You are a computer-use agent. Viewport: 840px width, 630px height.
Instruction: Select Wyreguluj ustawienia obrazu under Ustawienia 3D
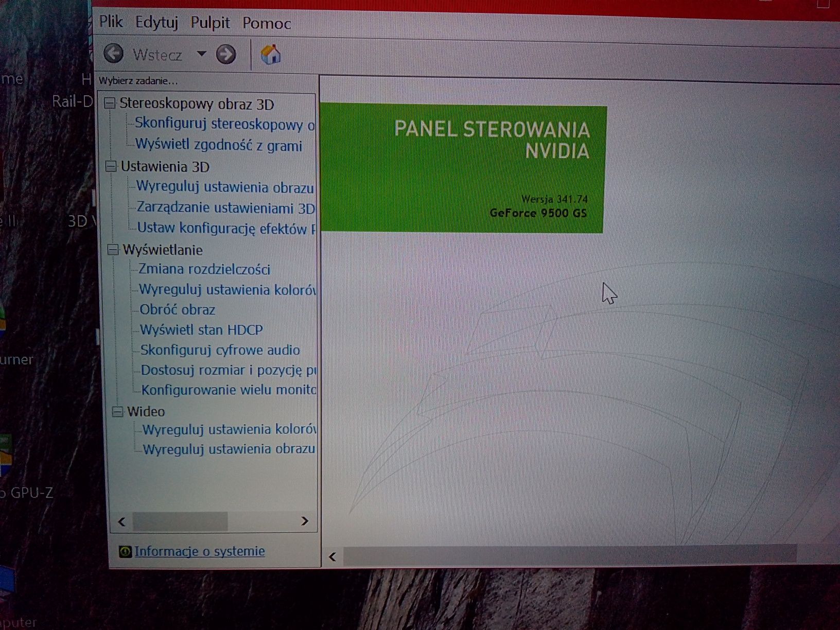click(225, 187)
